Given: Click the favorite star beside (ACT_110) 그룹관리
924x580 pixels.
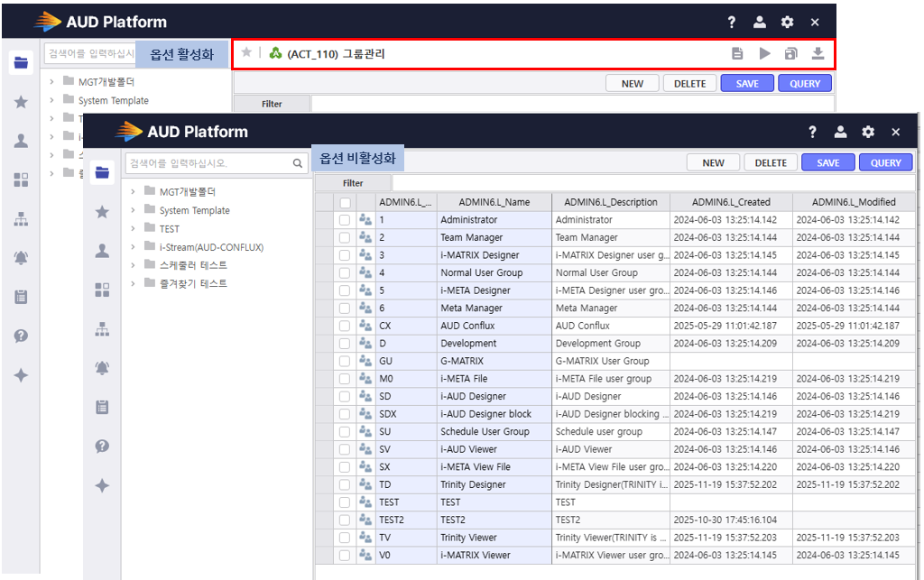Looking at the screenshot, I should click(246, 53).
